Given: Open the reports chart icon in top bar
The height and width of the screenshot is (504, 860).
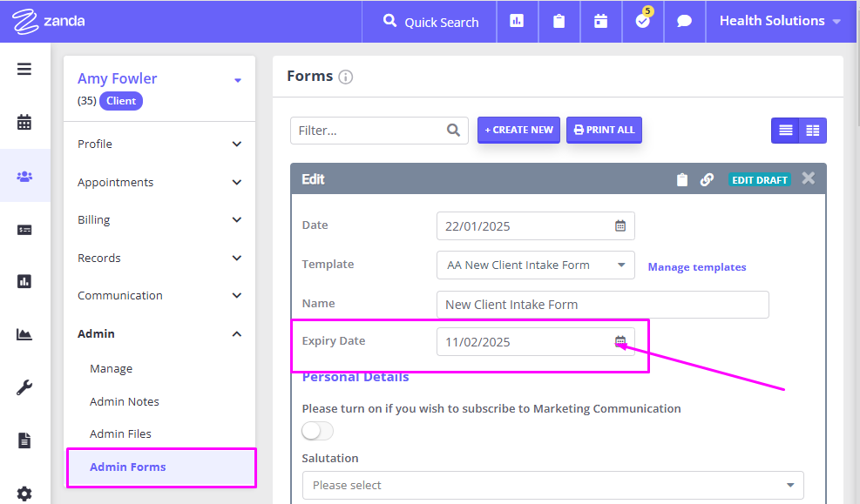Looking at the screenshot, I should pos(517,22).
